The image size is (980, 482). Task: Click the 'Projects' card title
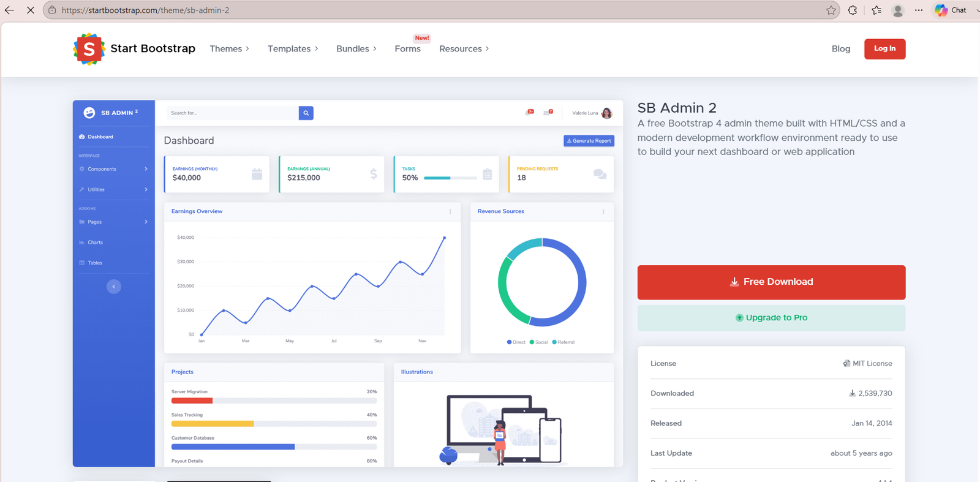click(x=183, y=372)
